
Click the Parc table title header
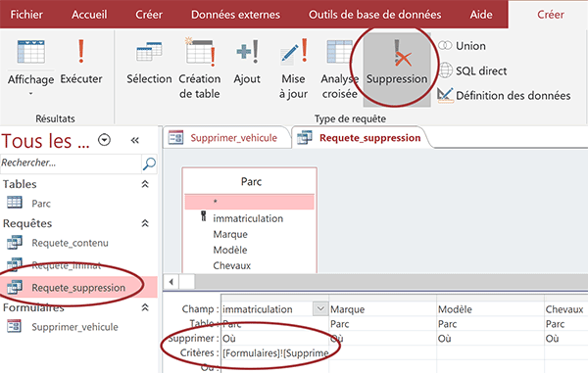pyautogui.click(x=251, y=182)
